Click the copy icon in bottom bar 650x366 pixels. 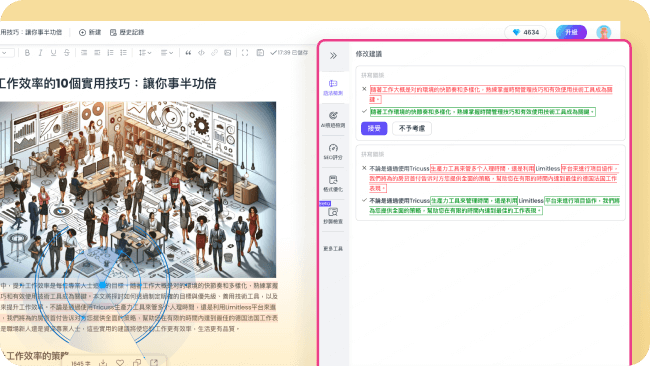[137, 363]
